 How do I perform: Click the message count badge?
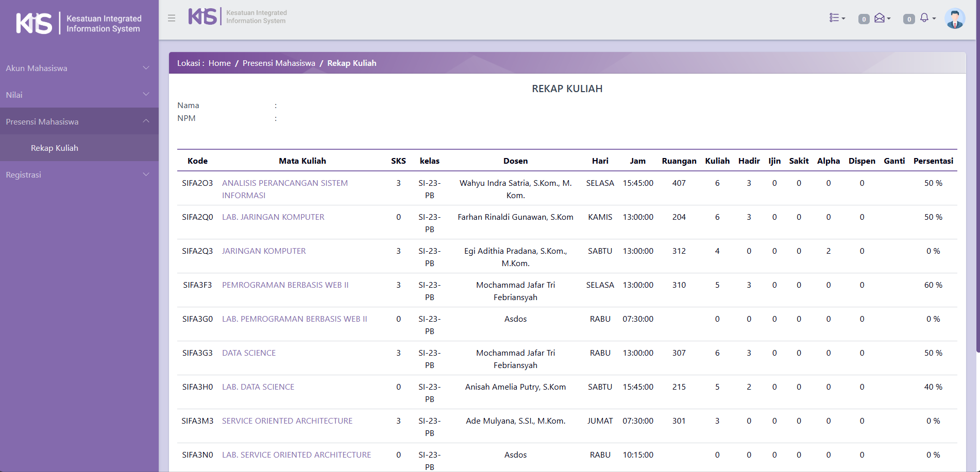click(864, 19)
